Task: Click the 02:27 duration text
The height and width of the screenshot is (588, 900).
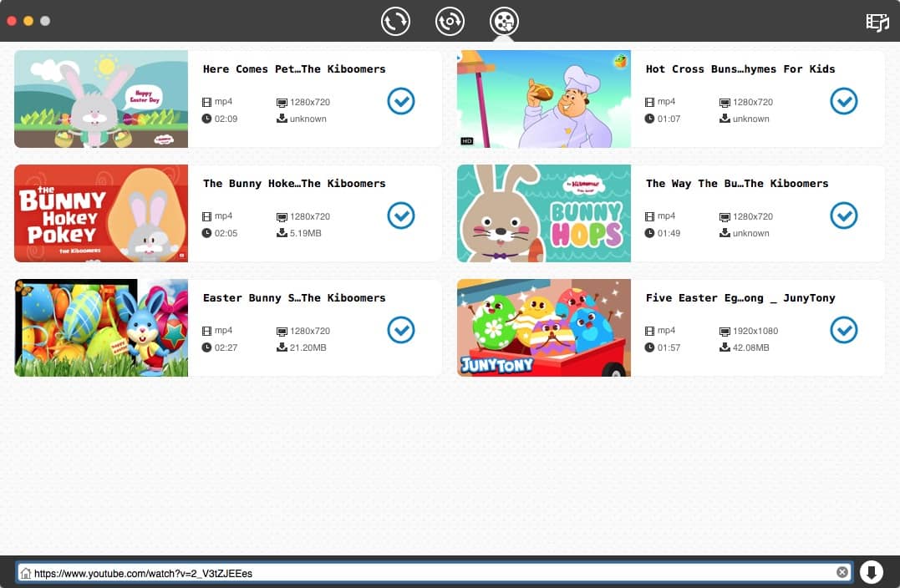Action: coord(226,347)
